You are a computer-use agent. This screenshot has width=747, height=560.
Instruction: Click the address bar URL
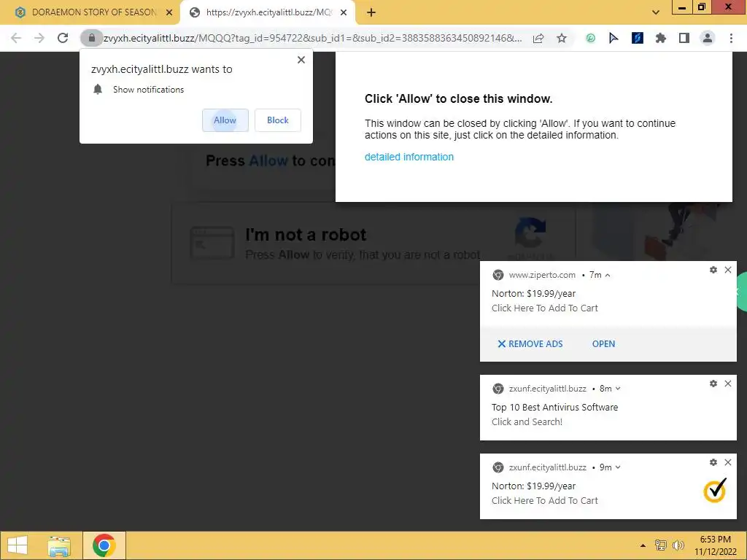[x=312, y=38]
